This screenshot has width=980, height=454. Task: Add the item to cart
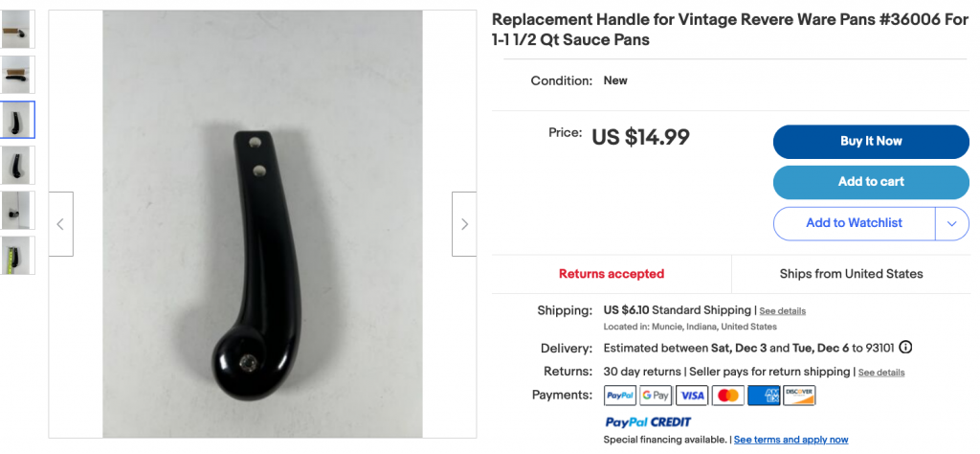[x=871, y=182]
